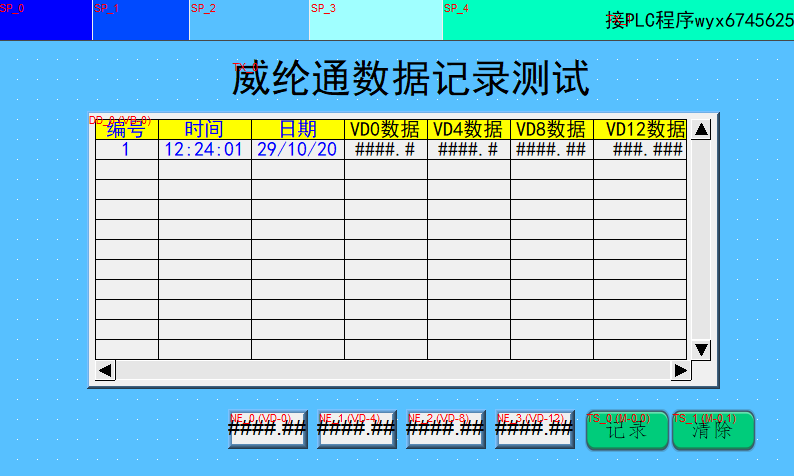Click the table's scroll down arrow

point(701,349)
